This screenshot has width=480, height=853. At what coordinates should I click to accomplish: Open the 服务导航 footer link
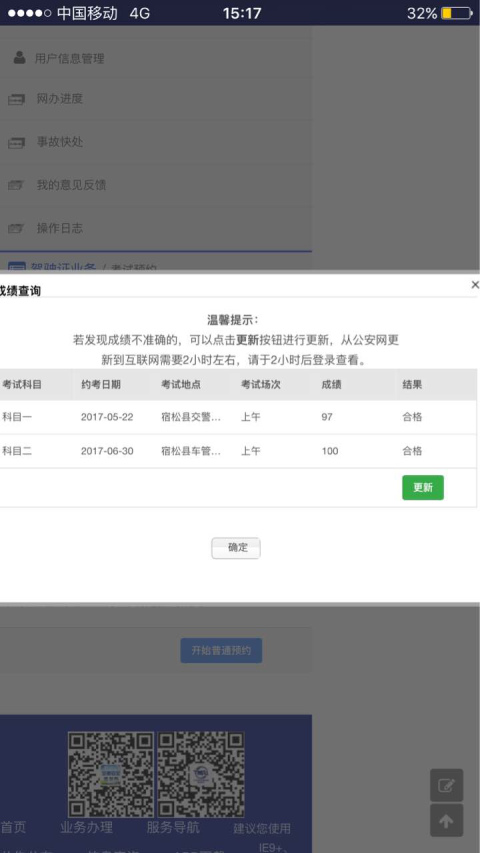[173, 827]
